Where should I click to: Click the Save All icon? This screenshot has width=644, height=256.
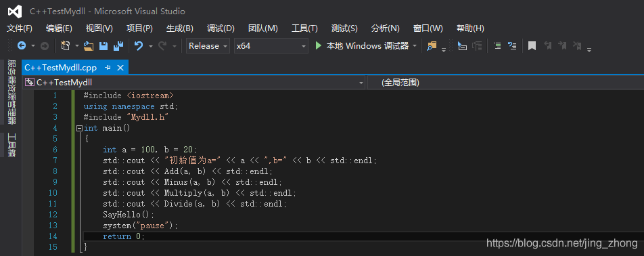tap(118, 46)
